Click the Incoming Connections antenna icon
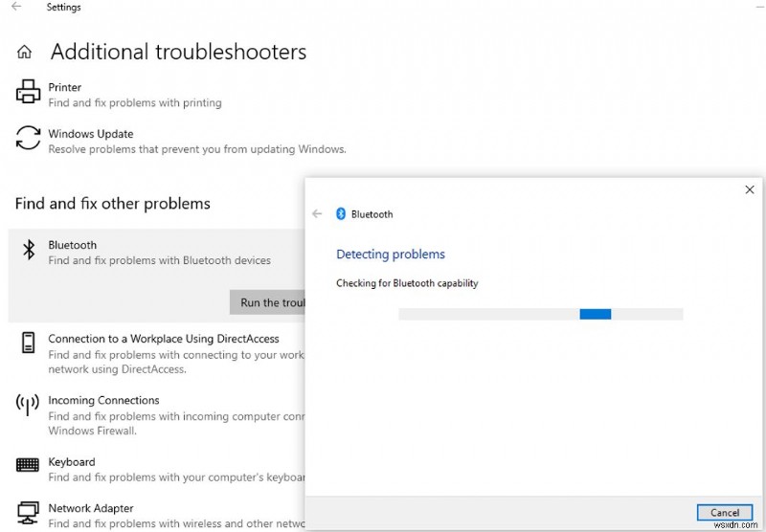766x532 pixels. (x=28, y=405)
